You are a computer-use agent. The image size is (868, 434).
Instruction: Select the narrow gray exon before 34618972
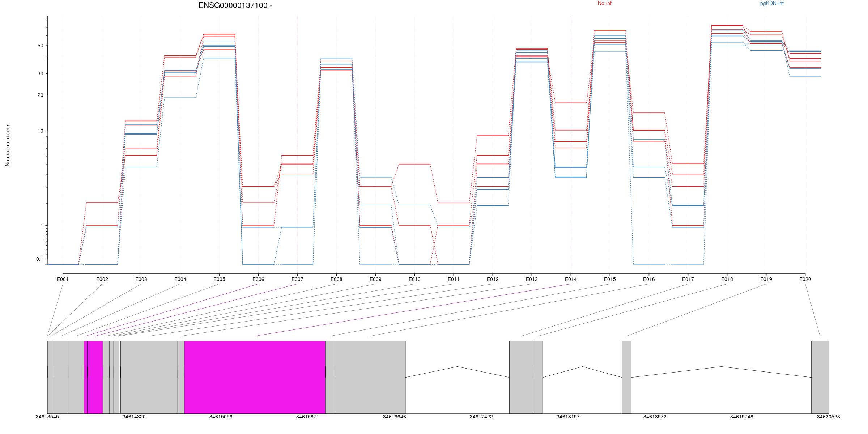[626, 377]
